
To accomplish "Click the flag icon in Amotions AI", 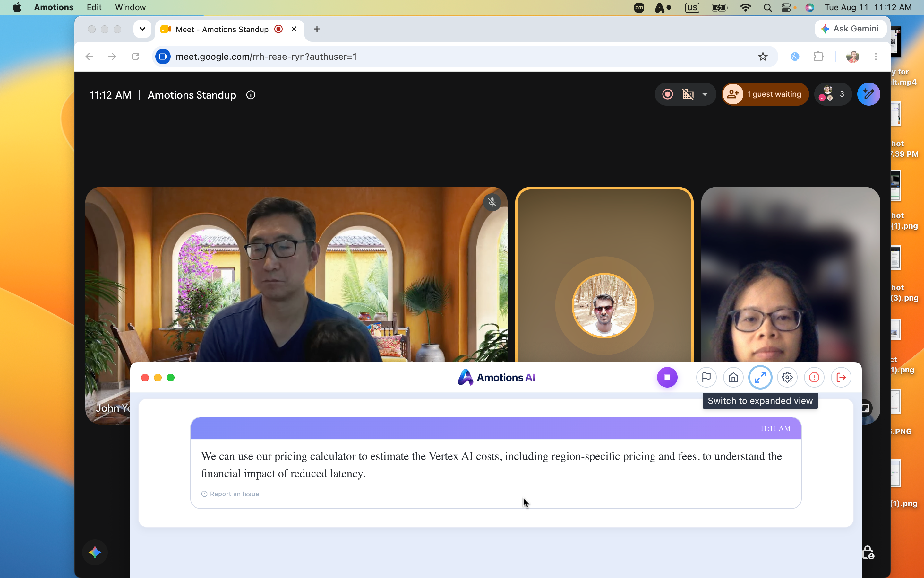I will coord(706,377).
